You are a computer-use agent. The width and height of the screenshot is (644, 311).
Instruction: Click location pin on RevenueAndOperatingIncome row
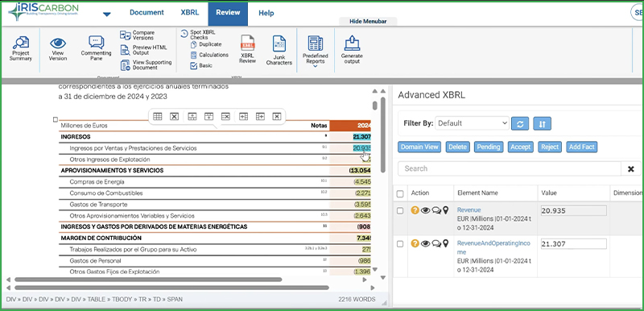click(x=446, y=243)
